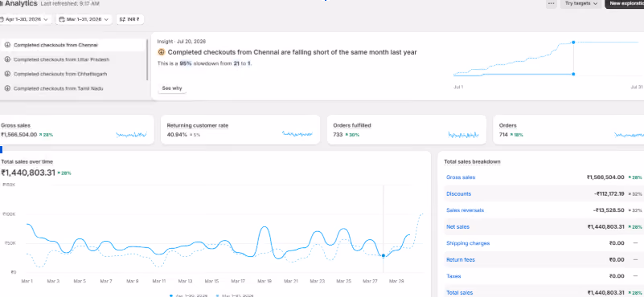Click the 714 orders value
Screen dimensions: 644x297
click(x=503, y=135)
